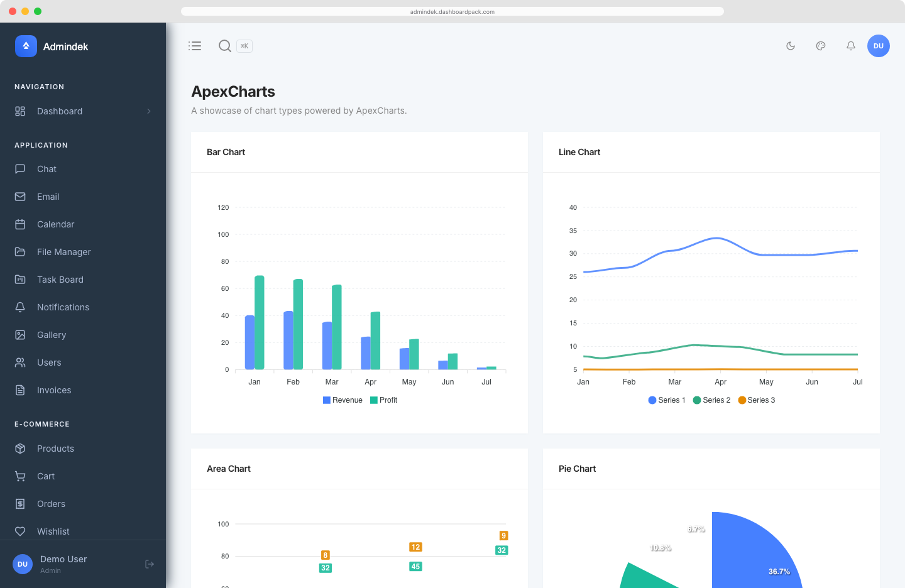
Task: Click the ApexCharts page heading
Action: pyautogui.click(x=233, y=92)
